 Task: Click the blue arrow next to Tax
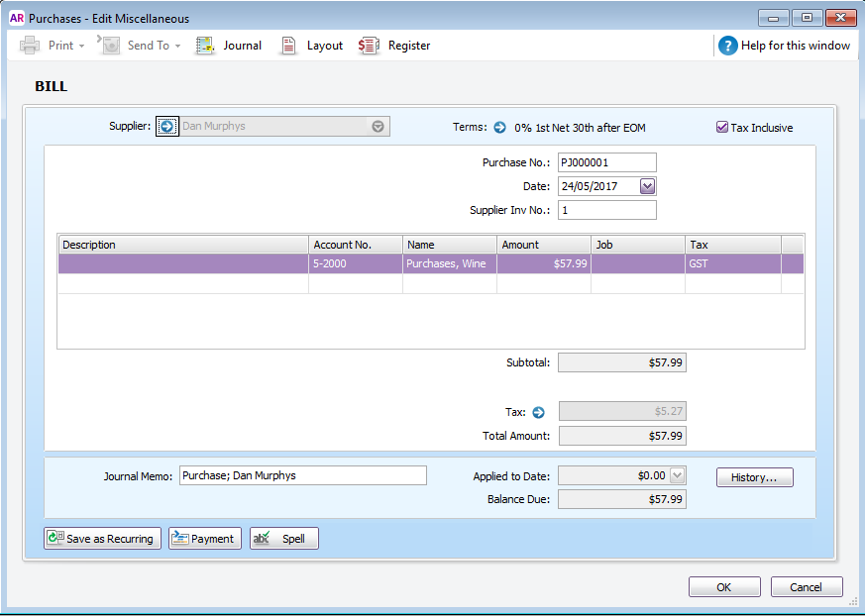point(539,412)
